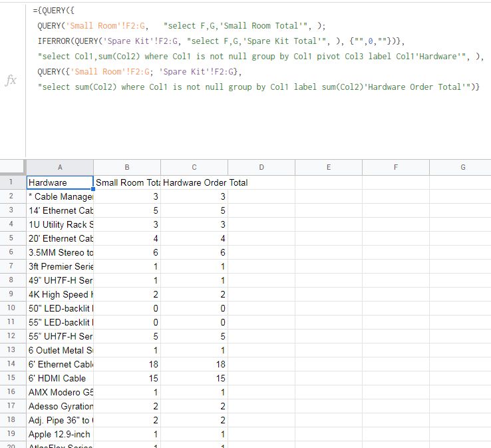The height and width of the screenshot is (448, 491).
Task: Click the '6 Outlet Metal S' cell
Action: pos(60,350)
